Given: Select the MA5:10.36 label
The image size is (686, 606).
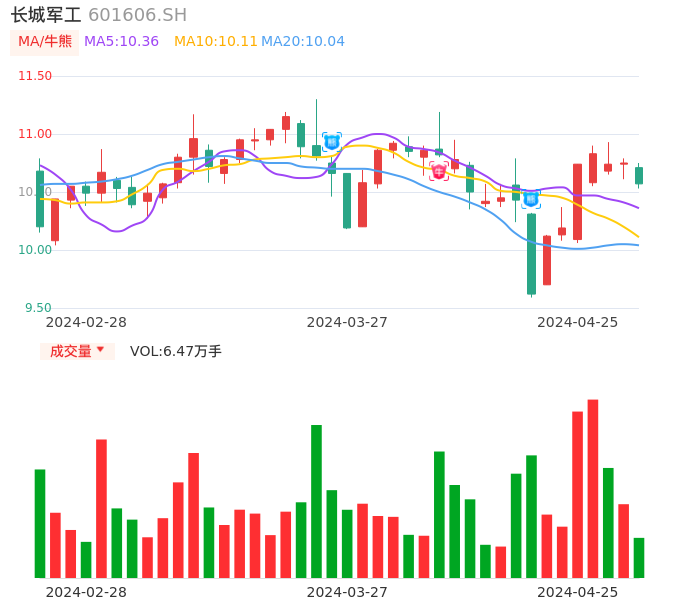Looking at the screenshot, I should click(121, 42).
